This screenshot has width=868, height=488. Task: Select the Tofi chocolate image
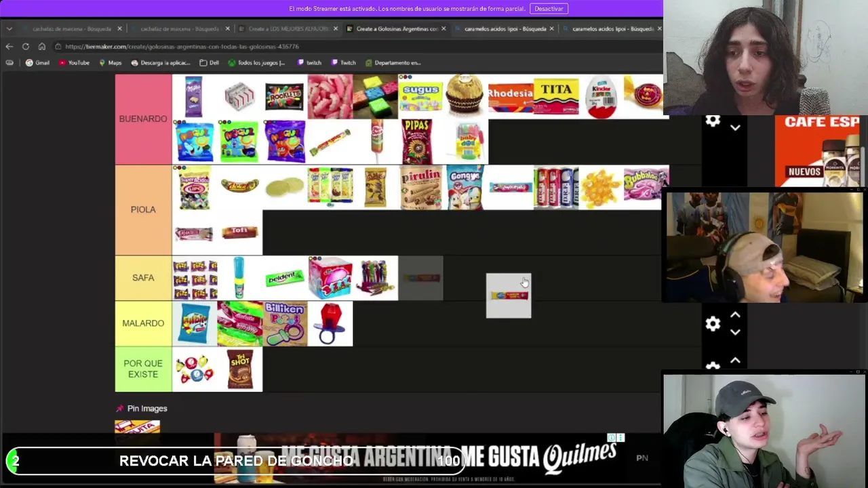coord(239,232)
